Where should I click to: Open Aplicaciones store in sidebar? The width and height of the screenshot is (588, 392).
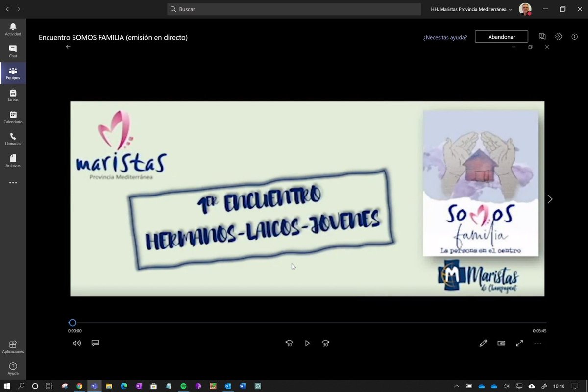coord(13,347)
